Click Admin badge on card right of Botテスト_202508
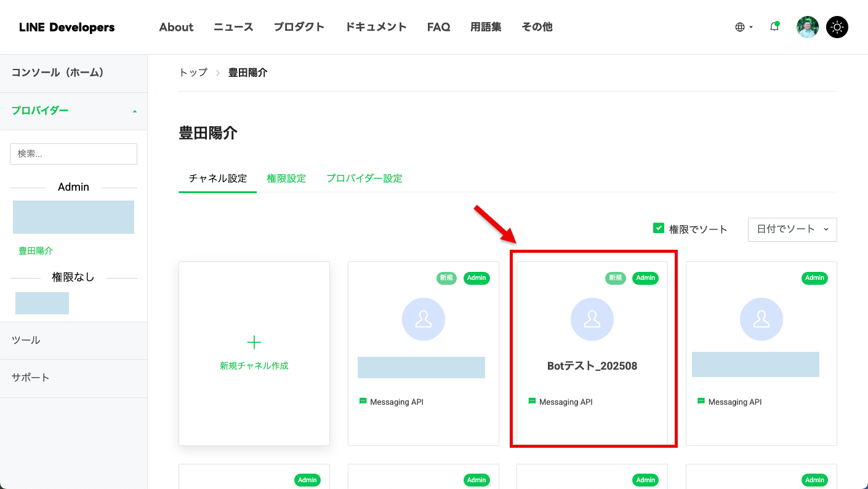This screenshot has width=868, height=489. pos(814,278)
